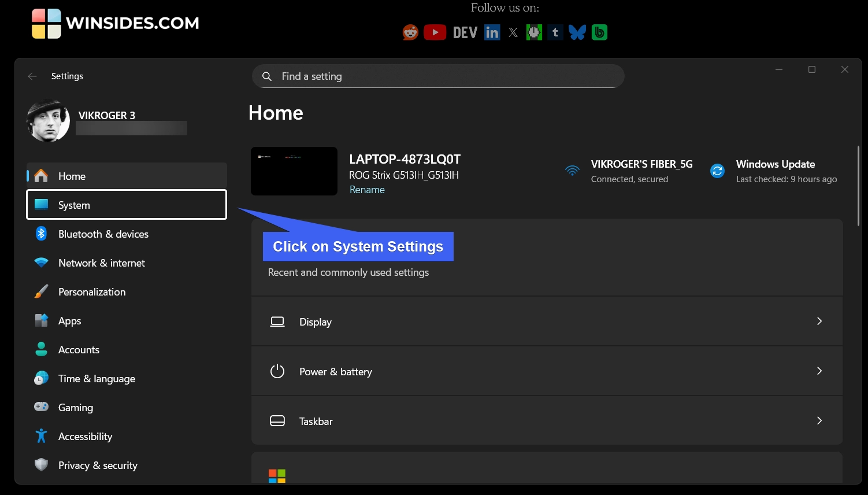Open Network & internet settings

(127, 263)
